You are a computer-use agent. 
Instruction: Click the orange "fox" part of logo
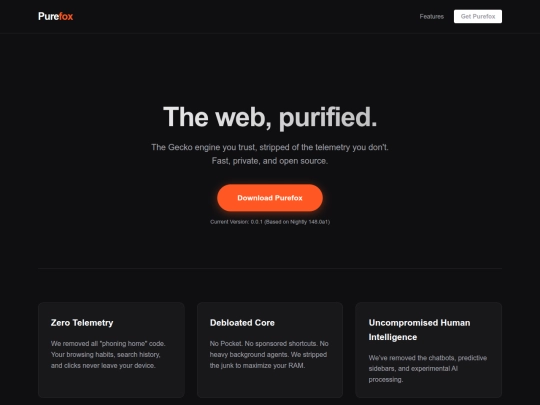coord(66,16)
